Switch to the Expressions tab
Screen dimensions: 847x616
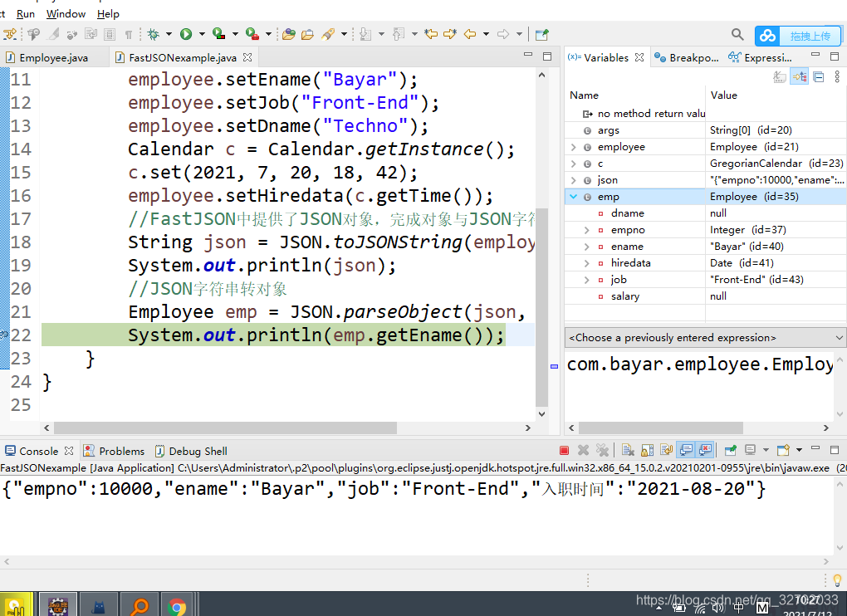coord(760,58)
